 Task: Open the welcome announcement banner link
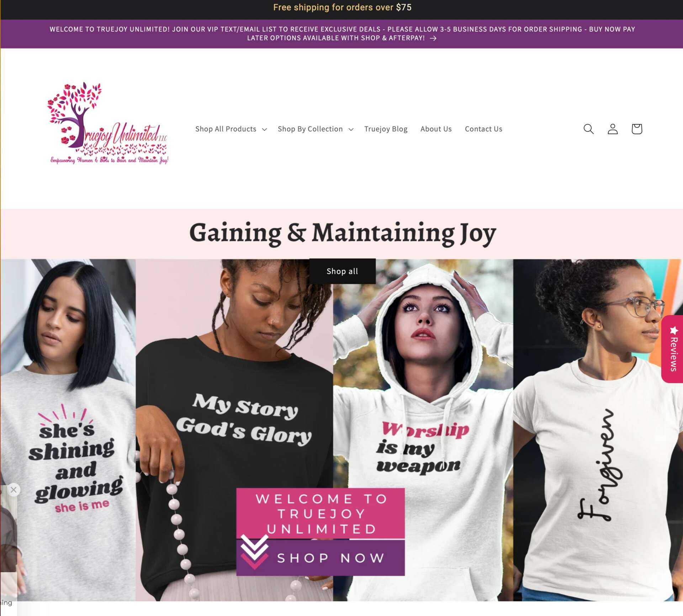pos(342,34)
